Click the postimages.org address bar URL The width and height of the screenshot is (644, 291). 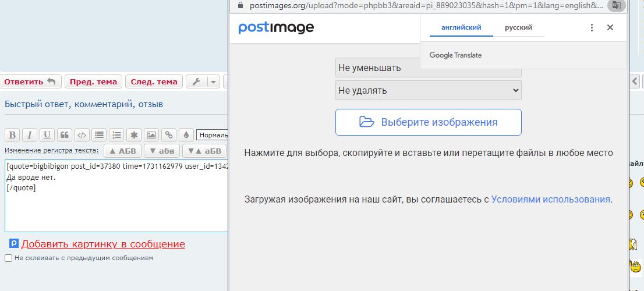[x=426, y=5]
